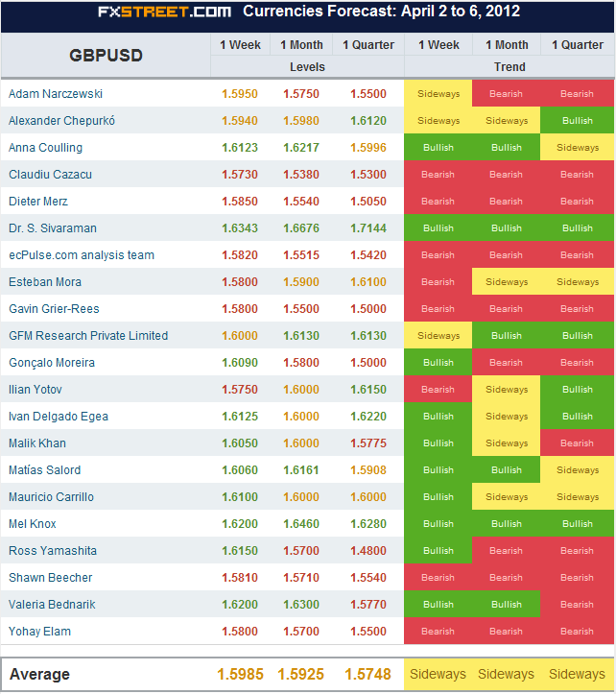Click Ilian Yotov's Sideways 1 Month trend cell
The image size is (616, 694).
[507, 390]
